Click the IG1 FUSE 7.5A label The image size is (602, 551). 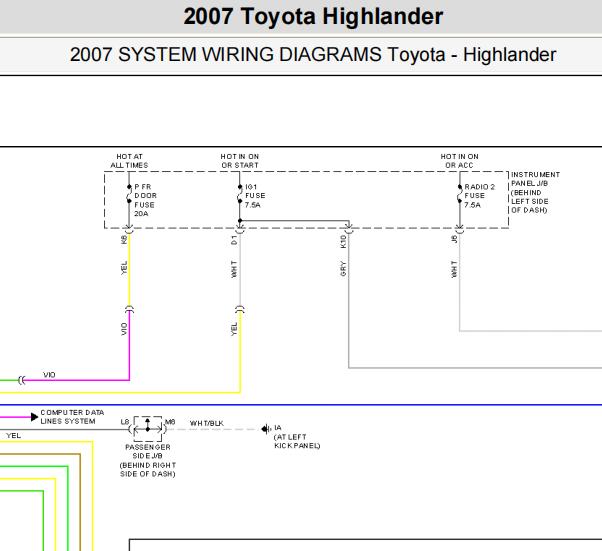tap(255, 196)
